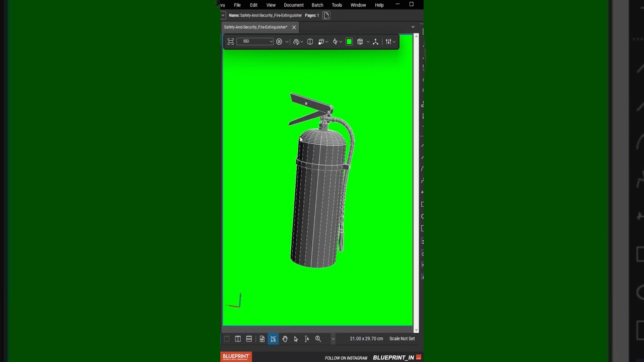Select the Pan hand tool

tap(285, 339)
